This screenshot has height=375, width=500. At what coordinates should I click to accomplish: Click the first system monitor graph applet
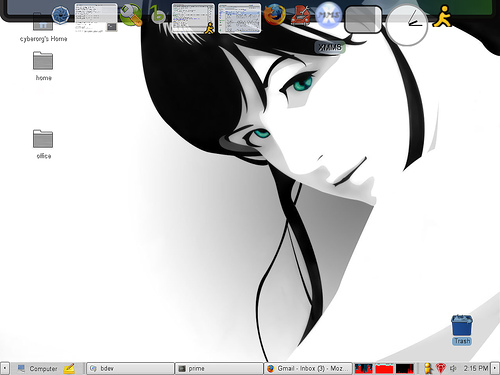click(363, 368)
